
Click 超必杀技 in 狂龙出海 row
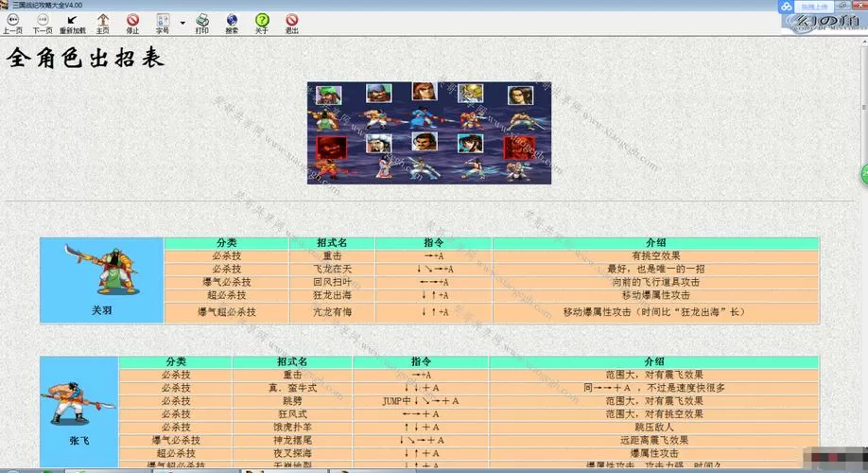[226, 295]
